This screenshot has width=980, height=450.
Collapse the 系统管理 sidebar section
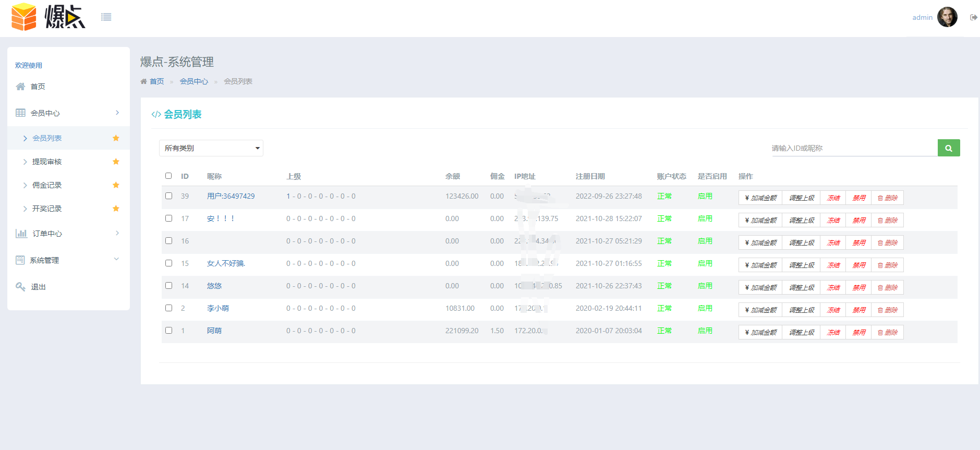tap(68, 260)
